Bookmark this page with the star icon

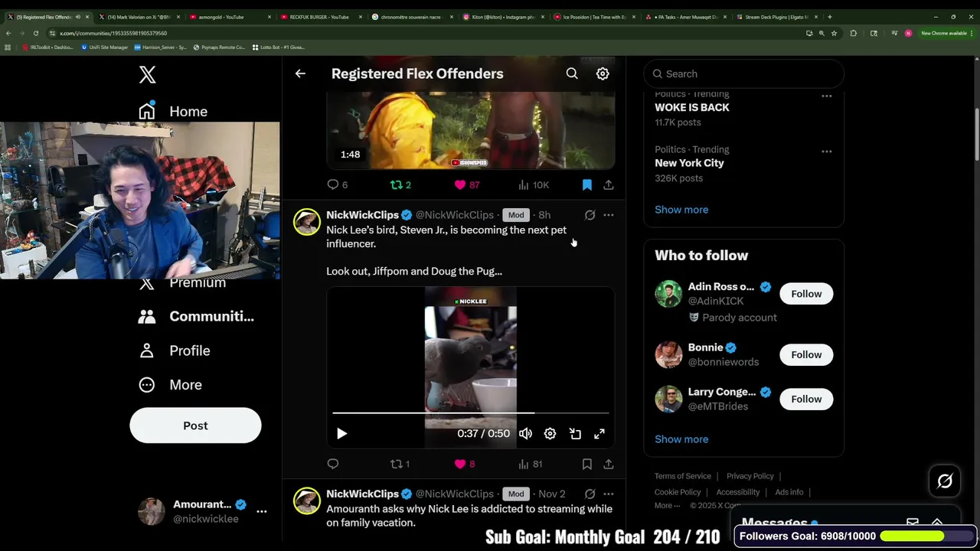pos(834,33)
